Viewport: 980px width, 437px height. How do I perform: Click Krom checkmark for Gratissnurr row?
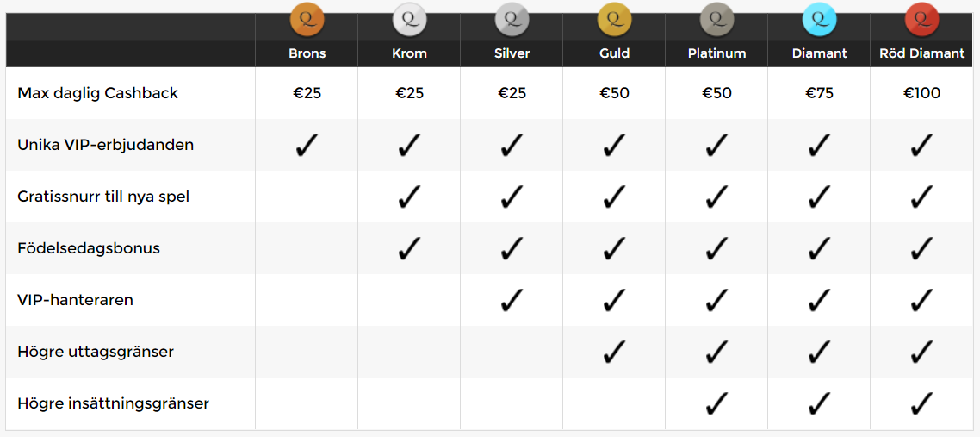pos(409,197)
